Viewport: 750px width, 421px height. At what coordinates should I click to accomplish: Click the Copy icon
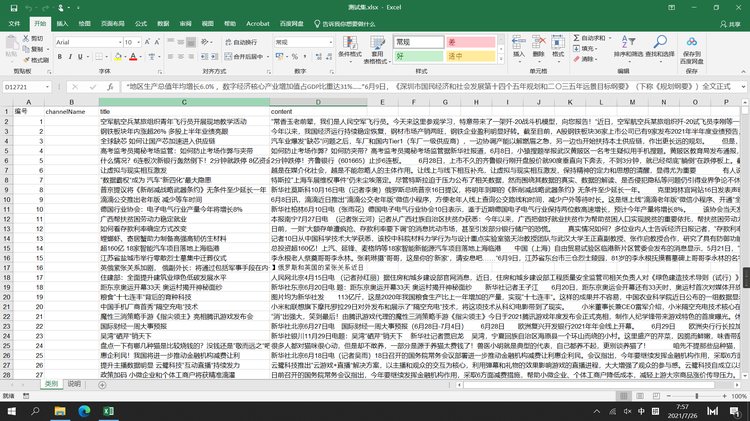[x=33, y=49]
